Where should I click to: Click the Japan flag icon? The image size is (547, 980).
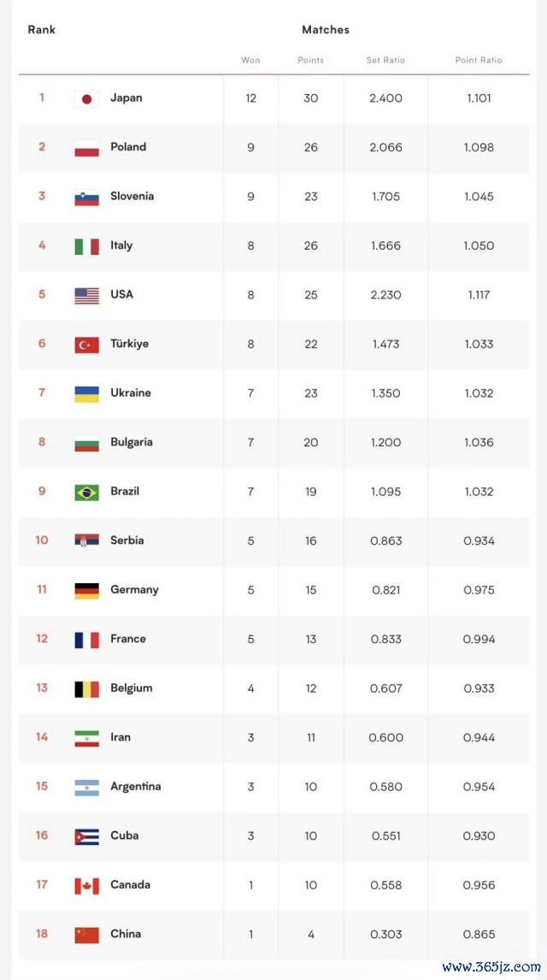tap(87, 98)
